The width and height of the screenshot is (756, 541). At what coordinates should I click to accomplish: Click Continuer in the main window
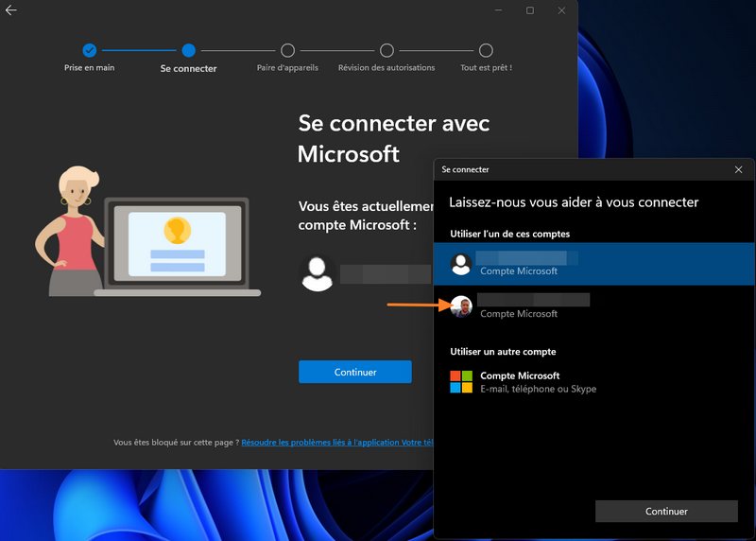[355, 372]
